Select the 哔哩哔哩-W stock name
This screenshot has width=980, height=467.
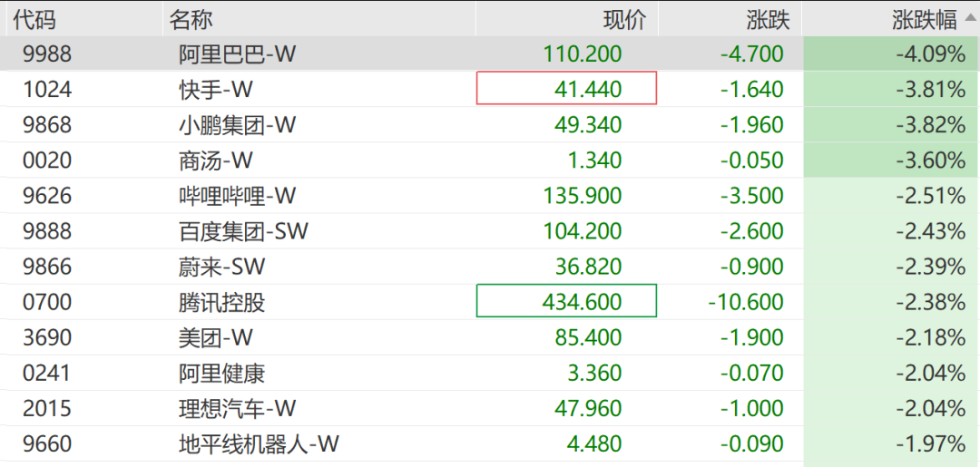237,196
